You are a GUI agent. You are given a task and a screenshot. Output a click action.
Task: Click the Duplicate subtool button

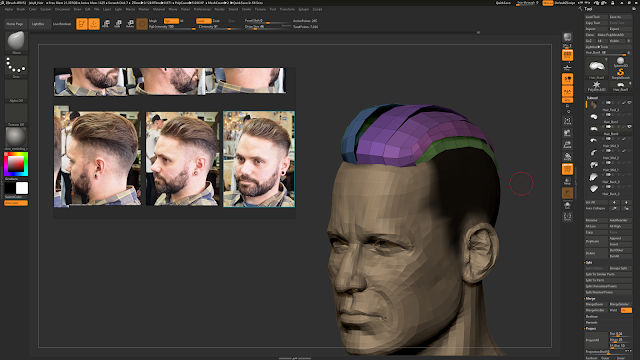(597, 241)
